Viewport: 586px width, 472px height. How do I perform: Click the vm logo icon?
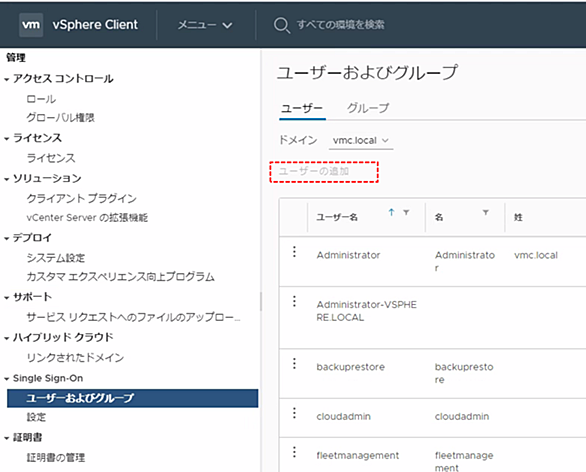(x=31, y=25)
